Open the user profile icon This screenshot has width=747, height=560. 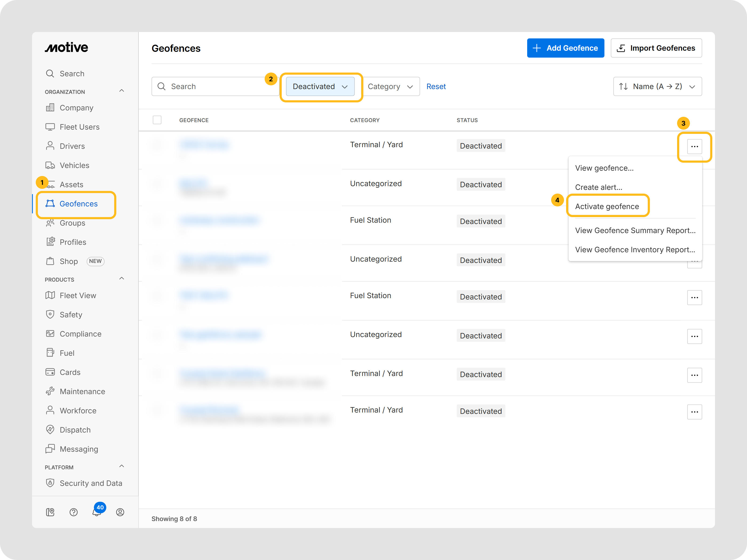point(120,512)
